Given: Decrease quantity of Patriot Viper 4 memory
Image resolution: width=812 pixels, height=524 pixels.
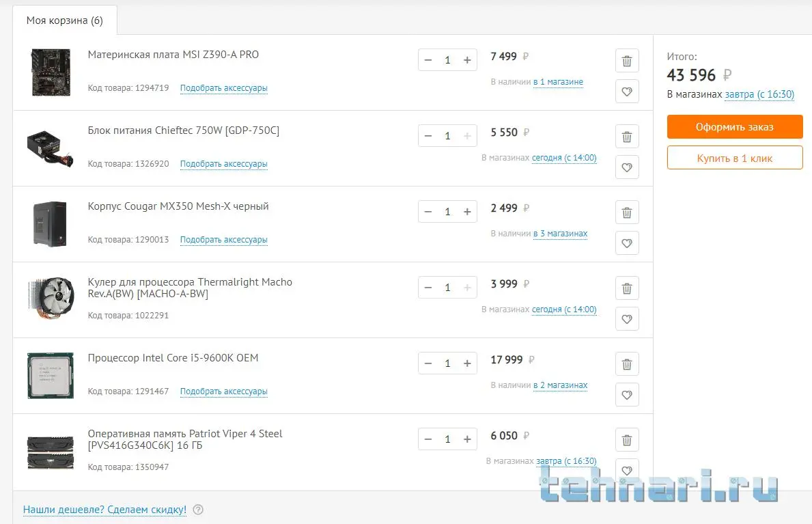Looking at the screenshot, I should click(428, 439).
